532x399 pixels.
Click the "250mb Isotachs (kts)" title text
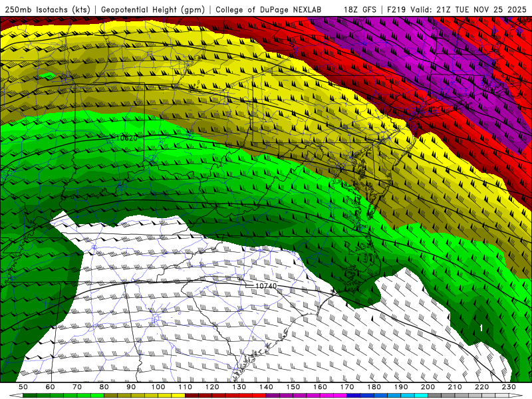47,9
